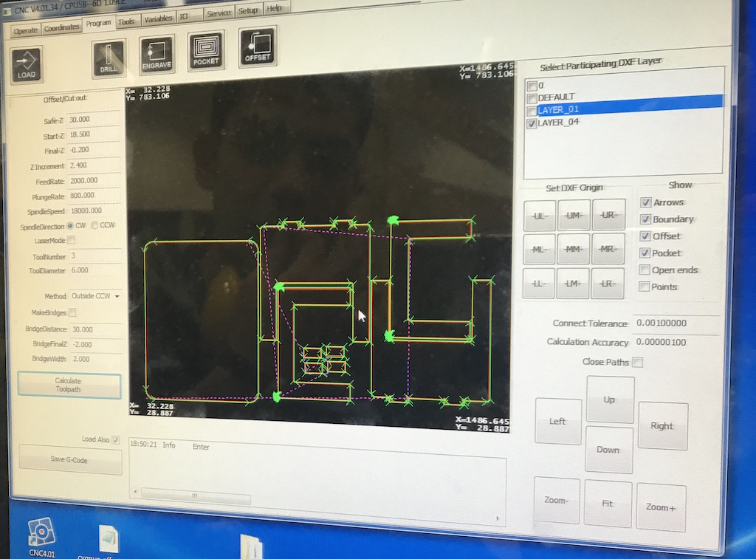Open the document file icon on desktop
The image size is (756, 559).
tap(109, 541)
